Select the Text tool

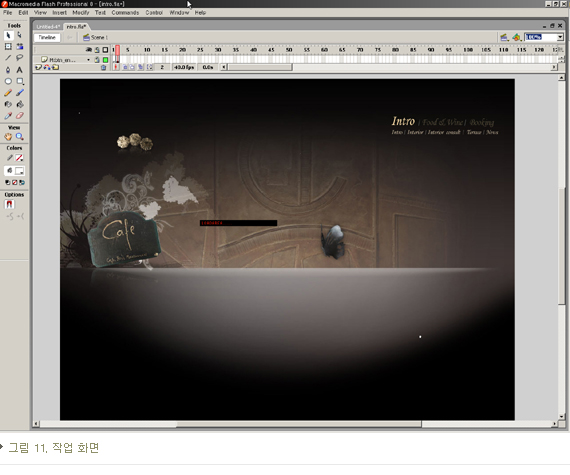[x=20, y=69]
